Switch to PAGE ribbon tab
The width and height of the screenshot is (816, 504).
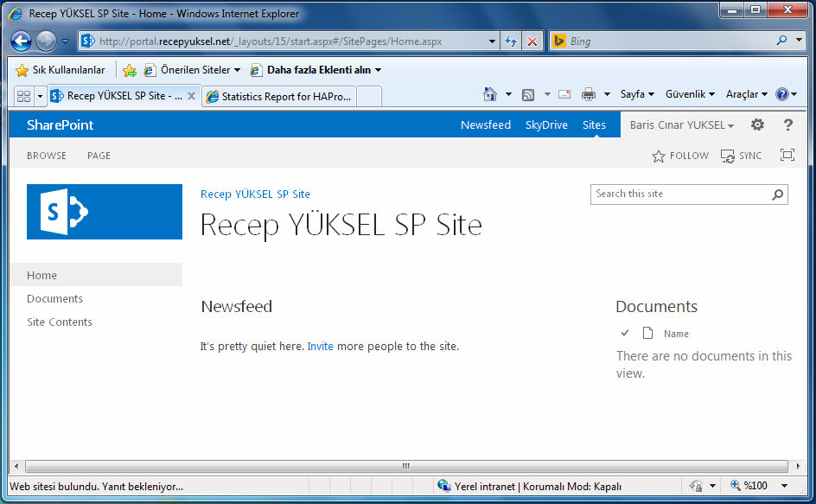pos(99,156)
